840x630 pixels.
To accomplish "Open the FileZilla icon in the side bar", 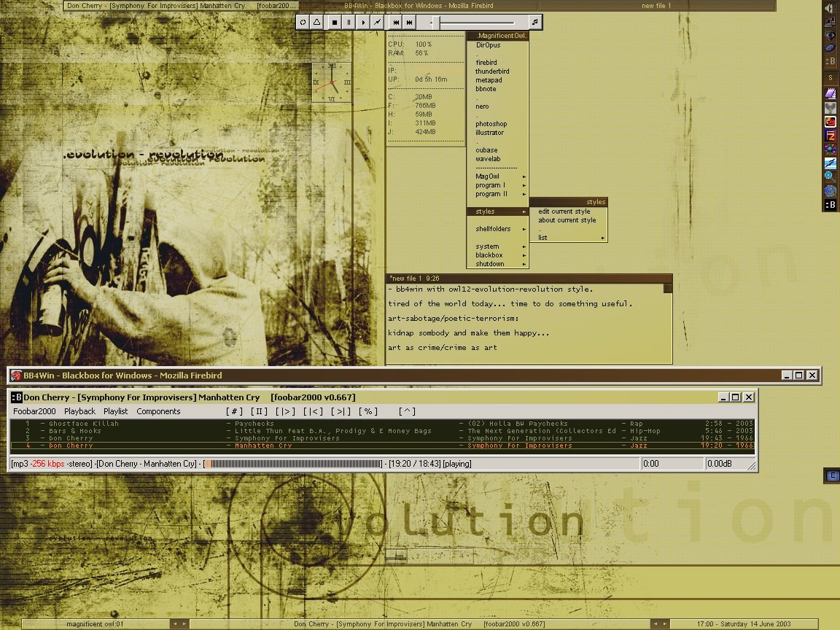I will coord(831,136).
